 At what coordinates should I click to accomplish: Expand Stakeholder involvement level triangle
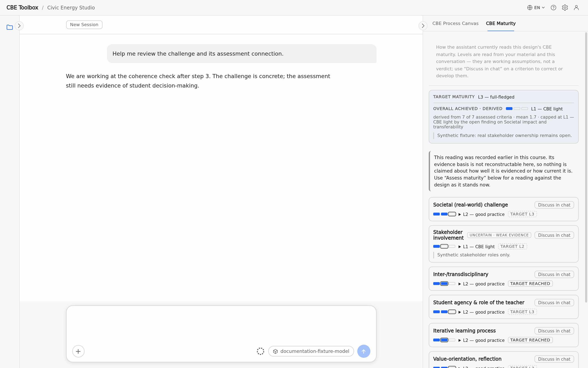tap(460, 247)
